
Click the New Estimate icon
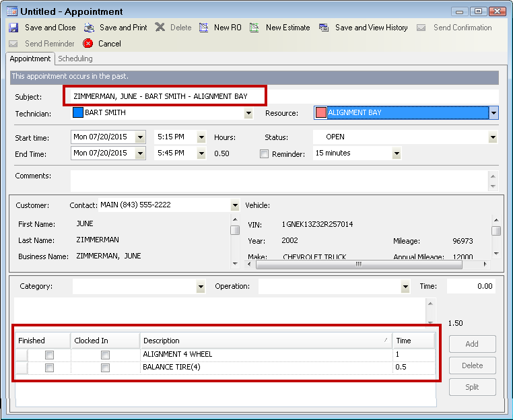click(x=254, y=28)
